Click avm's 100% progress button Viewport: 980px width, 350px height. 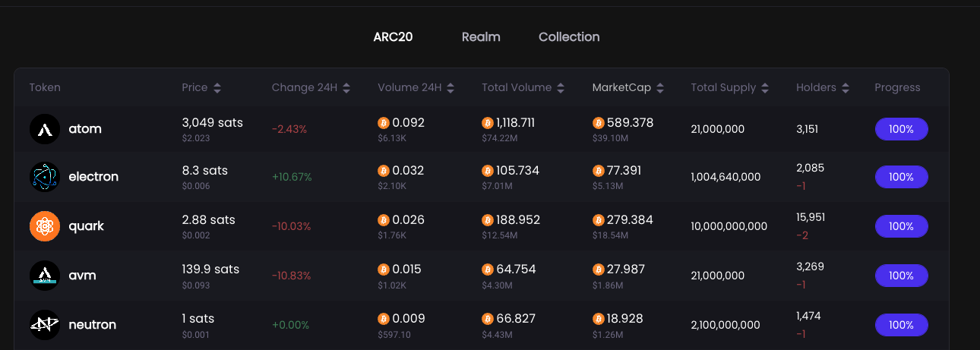902,276
